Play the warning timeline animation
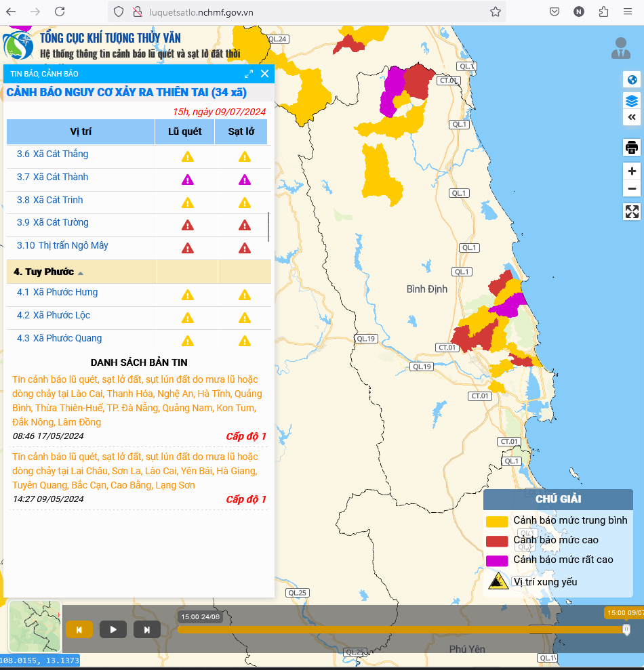 (113, 629)
